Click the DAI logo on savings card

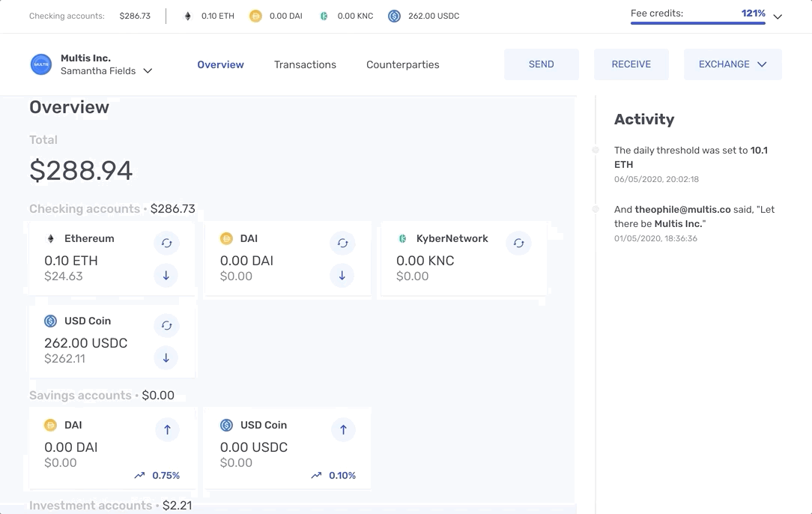(50, 425)
